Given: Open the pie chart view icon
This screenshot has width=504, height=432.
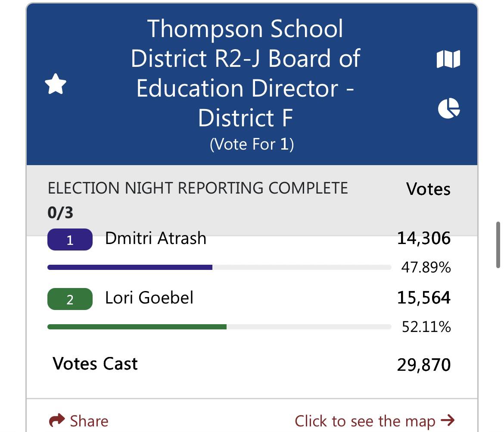Looking at the screenshot, I should (449, 108).
